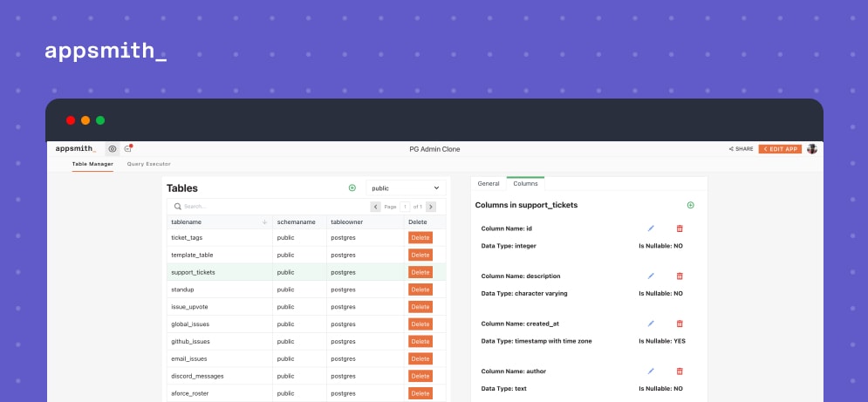Click the appsmith logo in app header
Viewport: 868px width, 402px height.
(x=75, y=148)
